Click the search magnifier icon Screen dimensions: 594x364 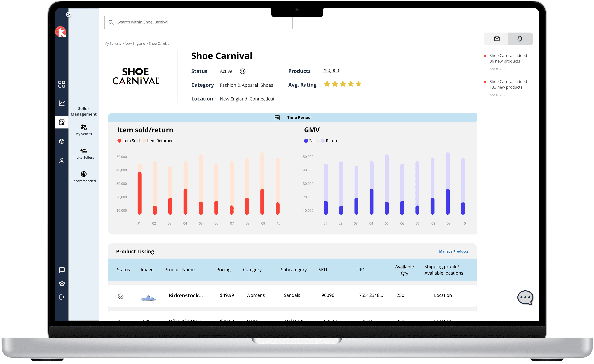pos(111,22)
